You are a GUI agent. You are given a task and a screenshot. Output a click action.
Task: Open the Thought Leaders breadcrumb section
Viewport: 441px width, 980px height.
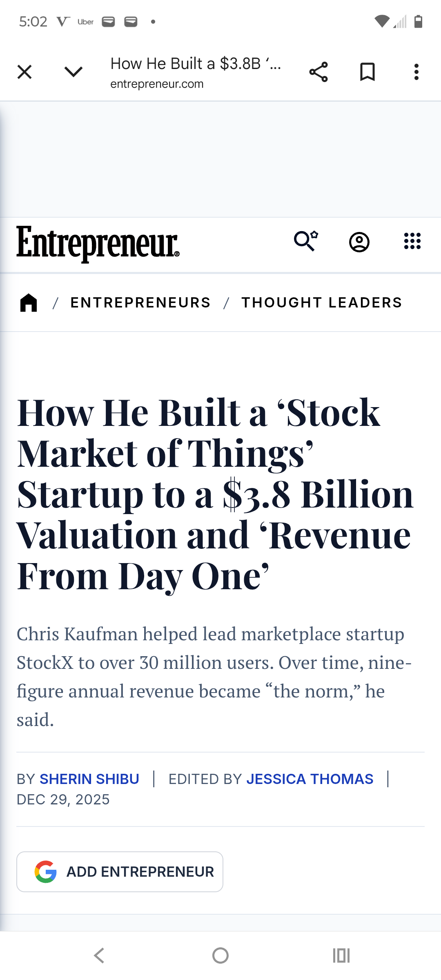pyautogui.click(x=322, y=303)
